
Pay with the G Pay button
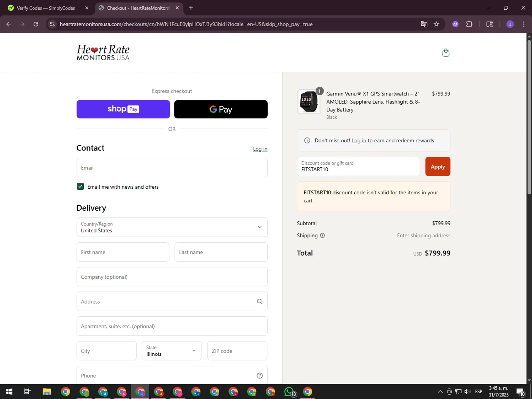click(221, 109)
